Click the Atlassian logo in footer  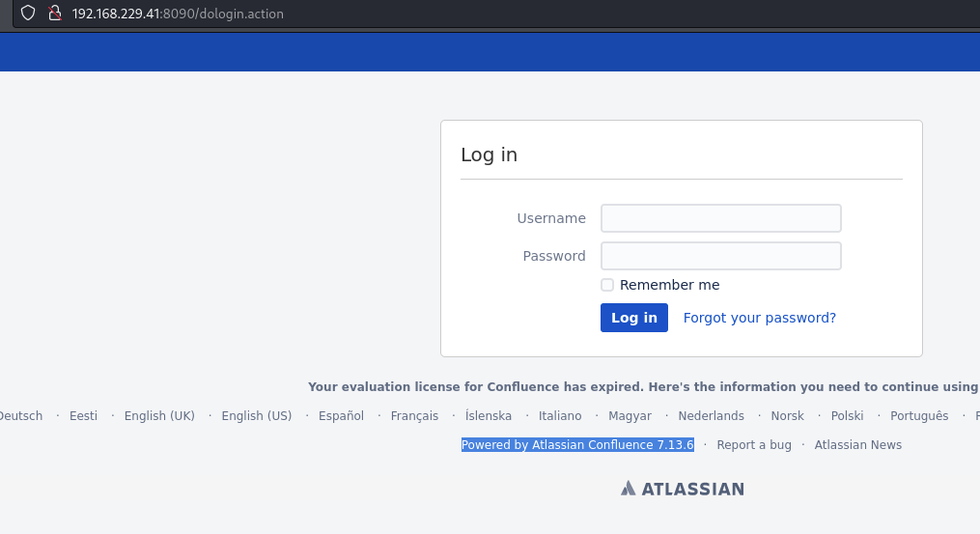pyautogui.click(x=683, y=489)
